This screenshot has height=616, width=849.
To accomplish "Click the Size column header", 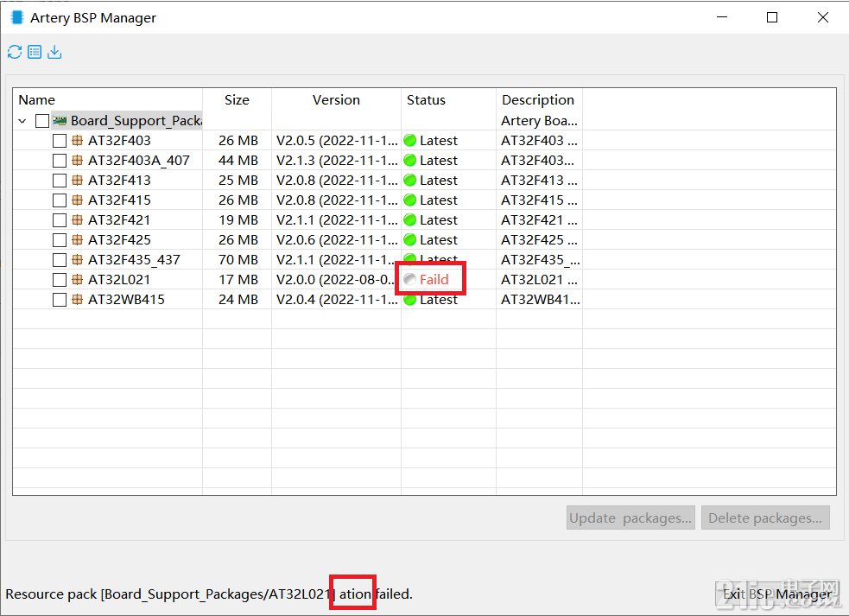I will 238,99.
